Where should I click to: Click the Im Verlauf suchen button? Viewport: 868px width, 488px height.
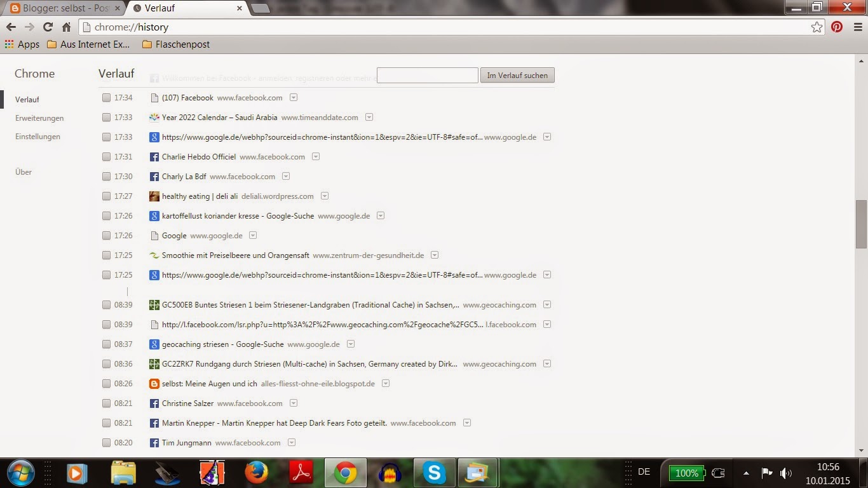[517, 75]
